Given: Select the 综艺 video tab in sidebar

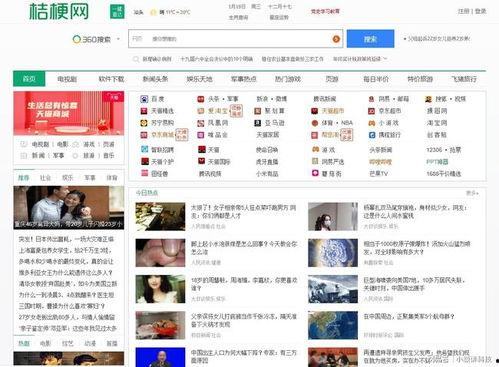Looking at the screenshot, I should [68, 343].
